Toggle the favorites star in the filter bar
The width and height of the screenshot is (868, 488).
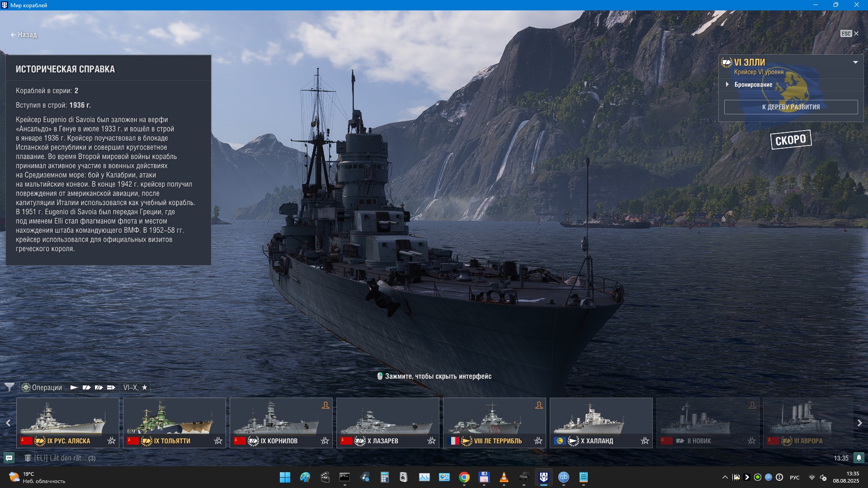click(145, 387)
